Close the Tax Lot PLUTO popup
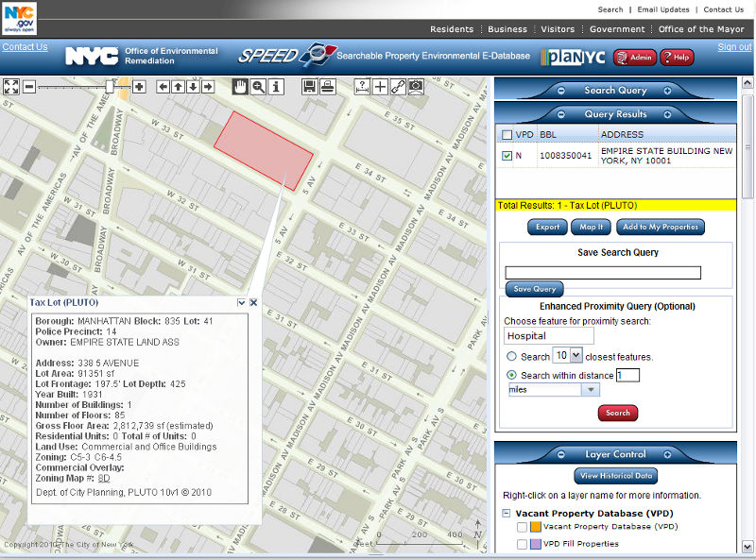The width and height of the screenshot is (756, 559). click(253, 302)
